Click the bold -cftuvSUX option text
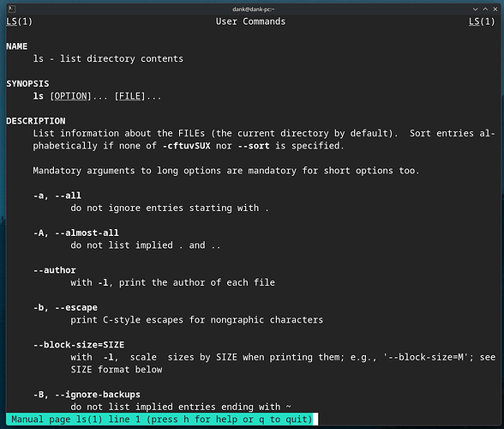This screenshot has width=504, height=429. [187, 146]
